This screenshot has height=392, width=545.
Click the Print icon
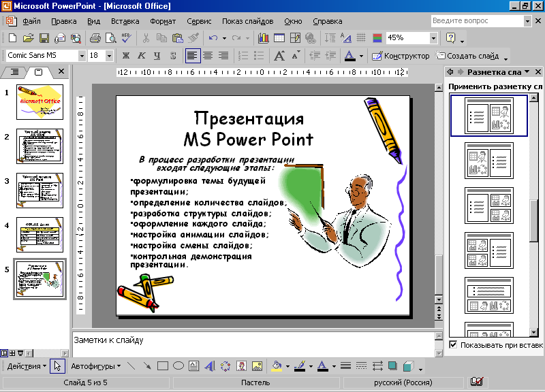[x=95, y=38]
